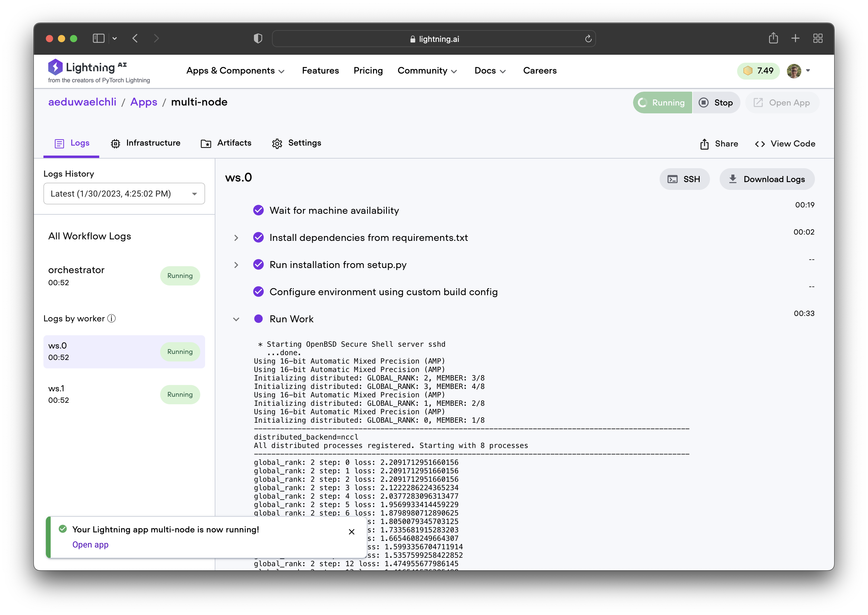Click the View Code button
The width and height of the screenshot is (868, 615).
(x=785, y=144)
